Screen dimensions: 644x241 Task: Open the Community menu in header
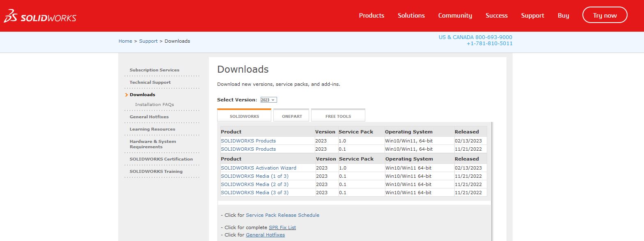[455, 16]
